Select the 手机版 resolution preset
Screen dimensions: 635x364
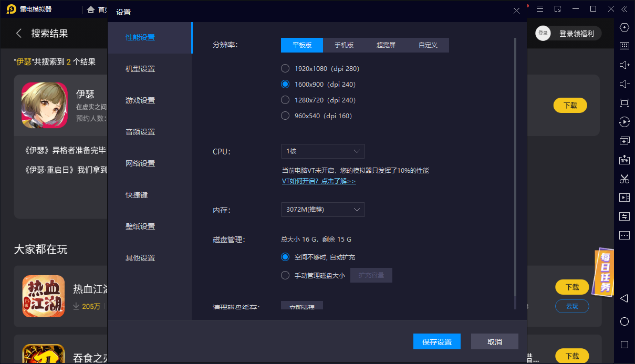click(x=344, y=45)
